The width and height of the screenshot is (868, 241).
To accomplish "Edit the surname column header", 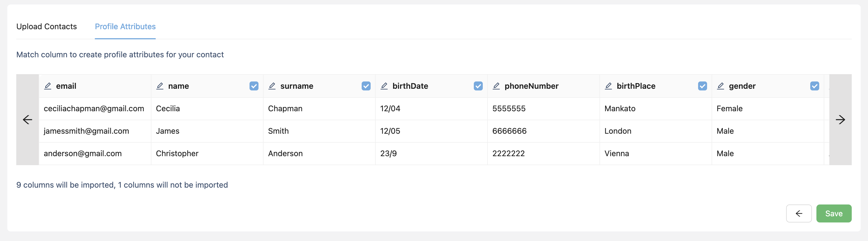I will [x=272, y=86].
